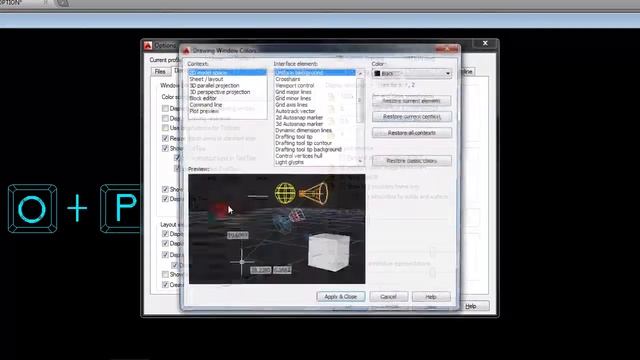Click AutoCAD icon in Options window title

148,45
